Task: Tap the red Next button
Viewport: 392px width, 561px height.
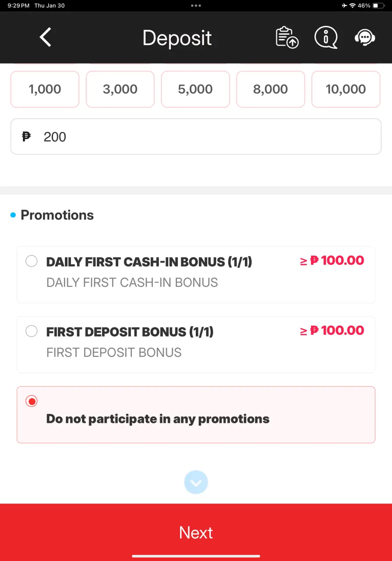Action: 196,532
